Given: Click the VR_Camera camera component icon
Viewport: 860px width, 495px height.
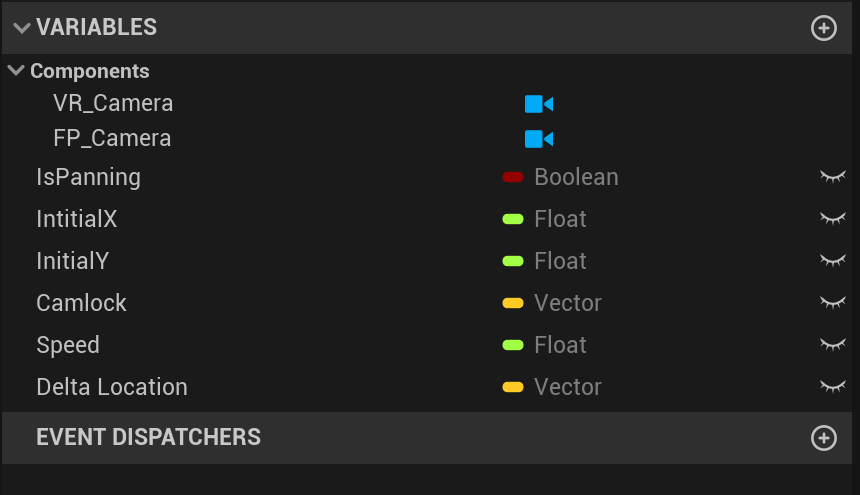Looking at the screenshot, I should click(x=539, y=104).
